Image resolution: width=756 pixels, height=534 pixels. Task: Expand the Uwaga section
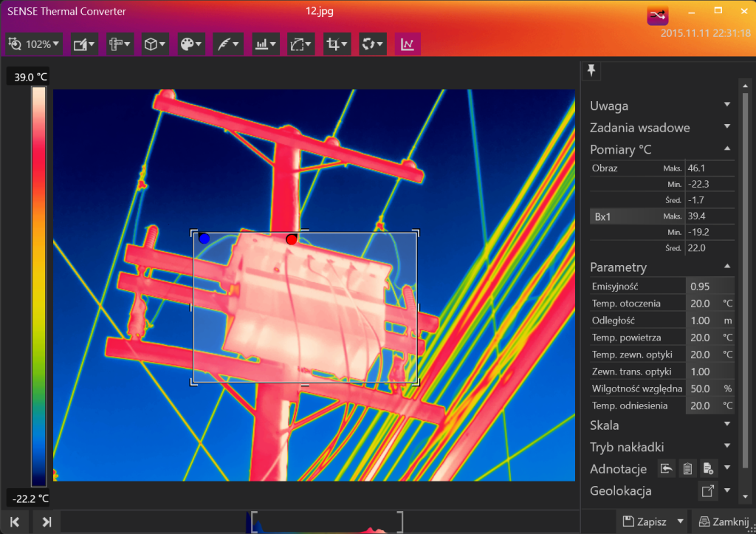point(726,106)
